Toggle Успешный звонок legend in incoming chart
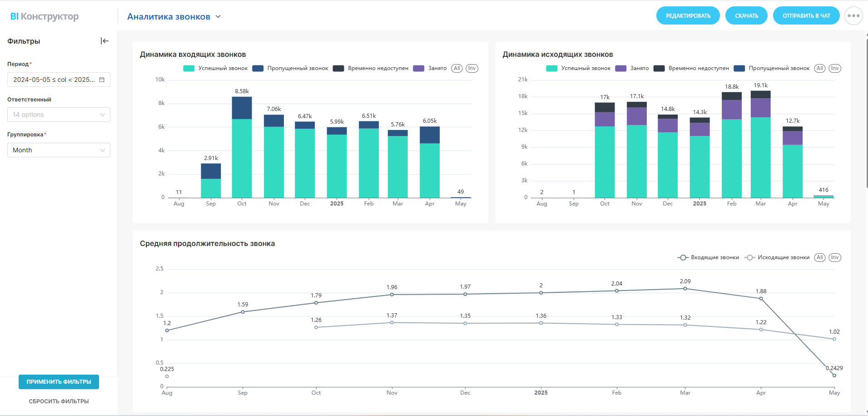Screen dimensions: 868x416 215,68
